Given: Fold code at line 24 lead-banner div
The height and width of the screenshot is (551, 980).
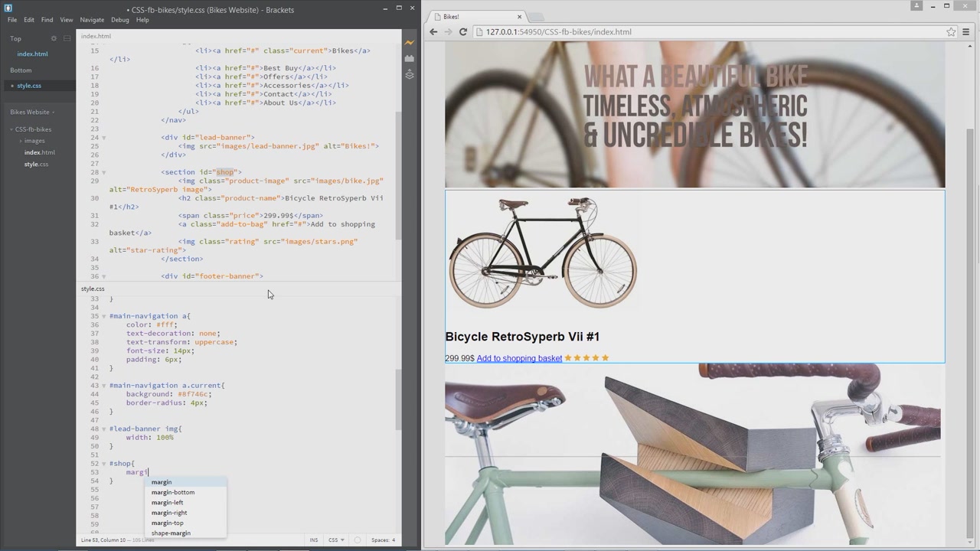Looking at the screenshot, I should coord(103,138).
